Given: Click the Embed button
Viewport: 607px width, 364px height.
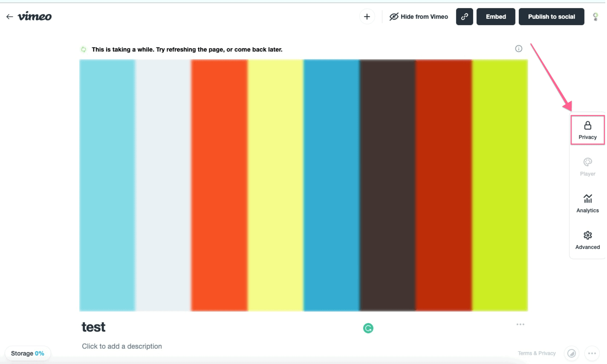Looking at the screenshot, I should coord(496,17).
